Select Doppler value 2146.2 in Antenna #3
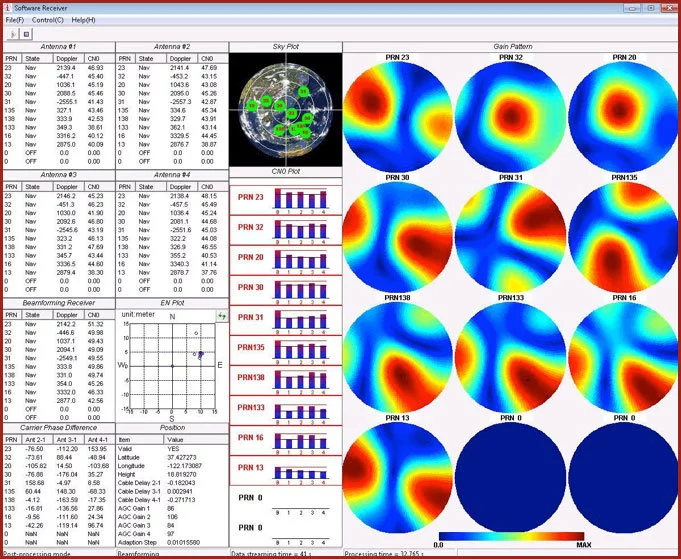The image size is (681, 559). tap(66, 196)
